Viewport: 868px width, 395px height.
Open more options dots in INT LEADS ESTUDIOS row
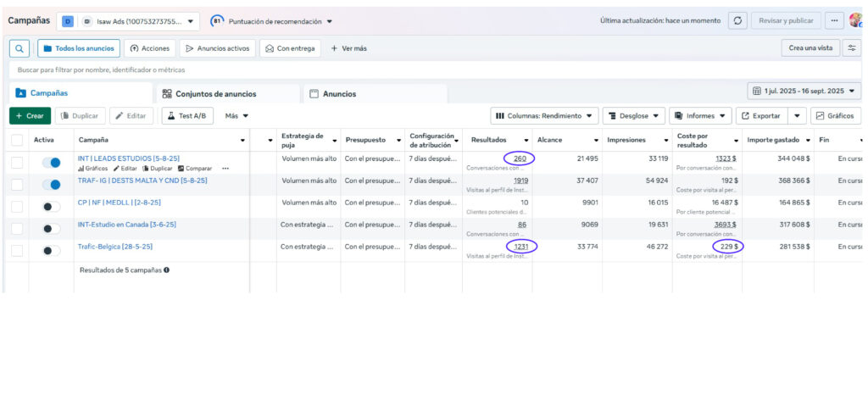[x=225, y=169]
